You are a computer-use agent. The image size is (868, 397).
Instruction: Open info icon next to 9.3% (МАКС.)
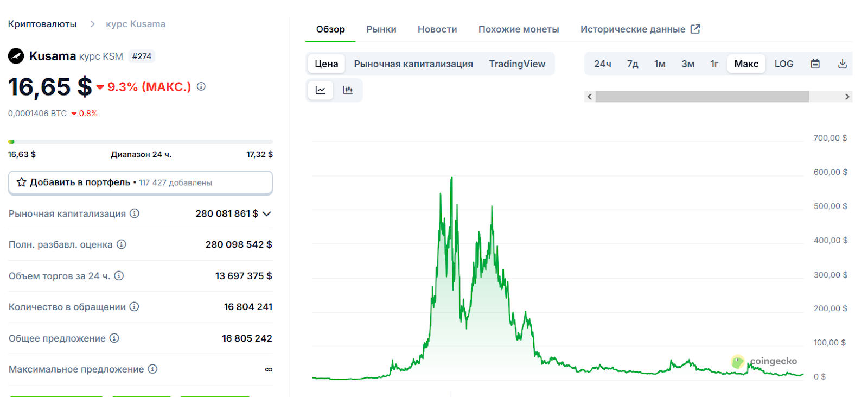click(201, 86)
